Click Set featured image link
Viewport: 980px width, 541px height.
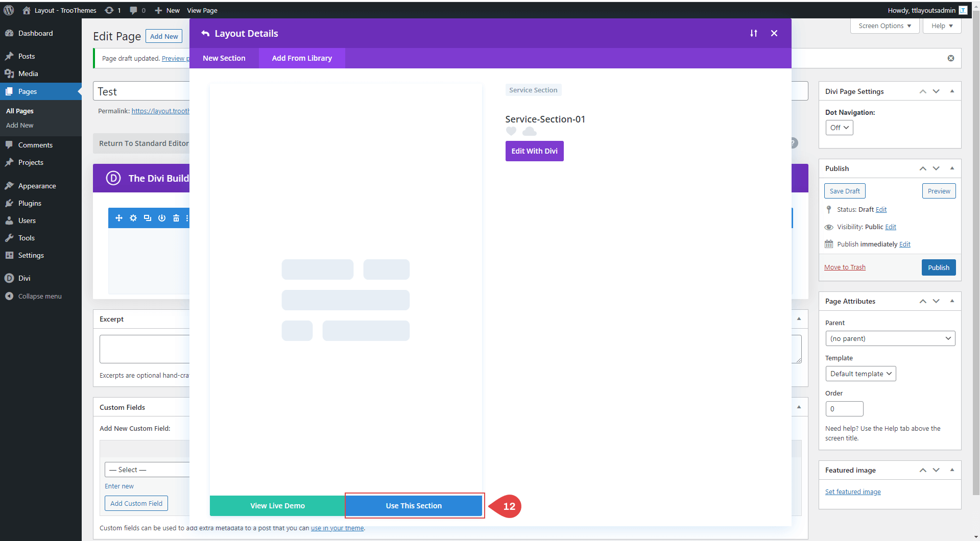[853, 492]
